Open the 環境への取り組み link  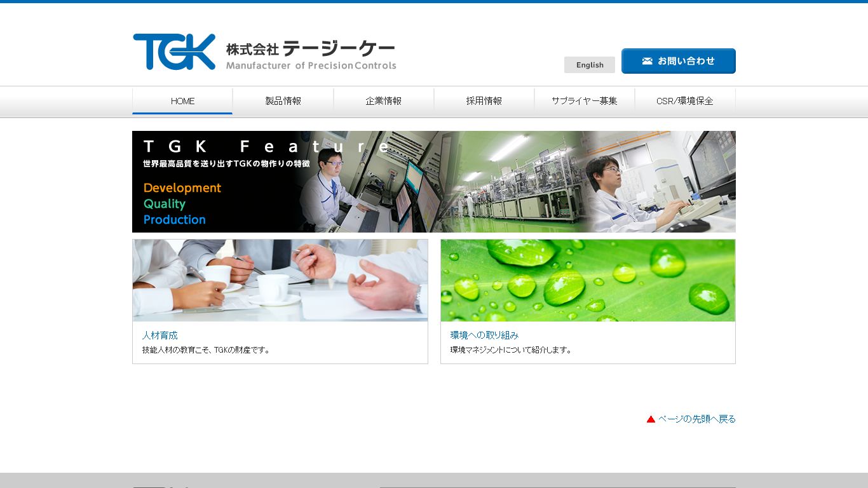tap(485, 335)
